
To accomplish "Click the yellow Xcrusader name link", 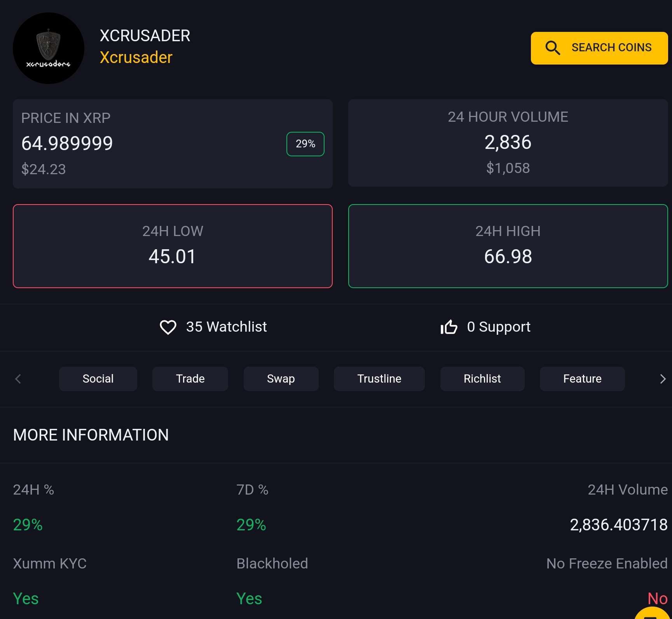I will 136,58.
